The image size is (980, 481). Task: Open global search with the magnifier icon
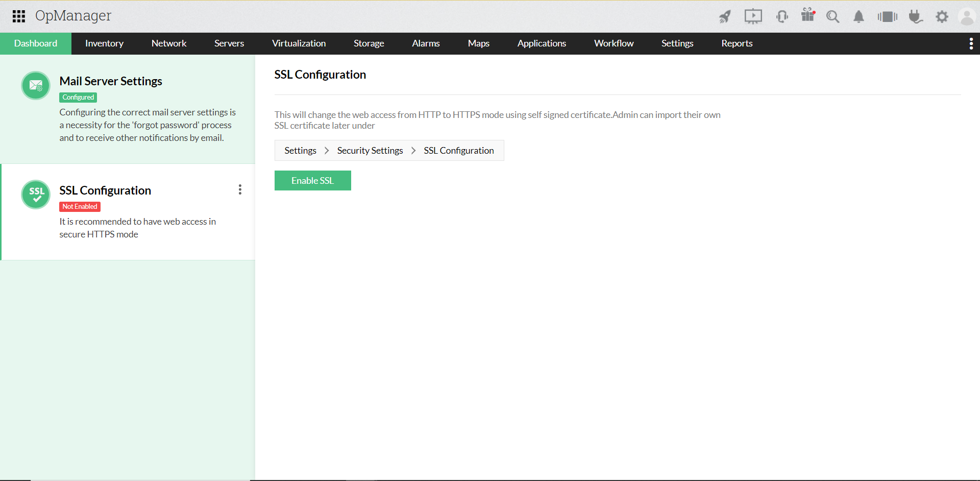coord(832,16)
